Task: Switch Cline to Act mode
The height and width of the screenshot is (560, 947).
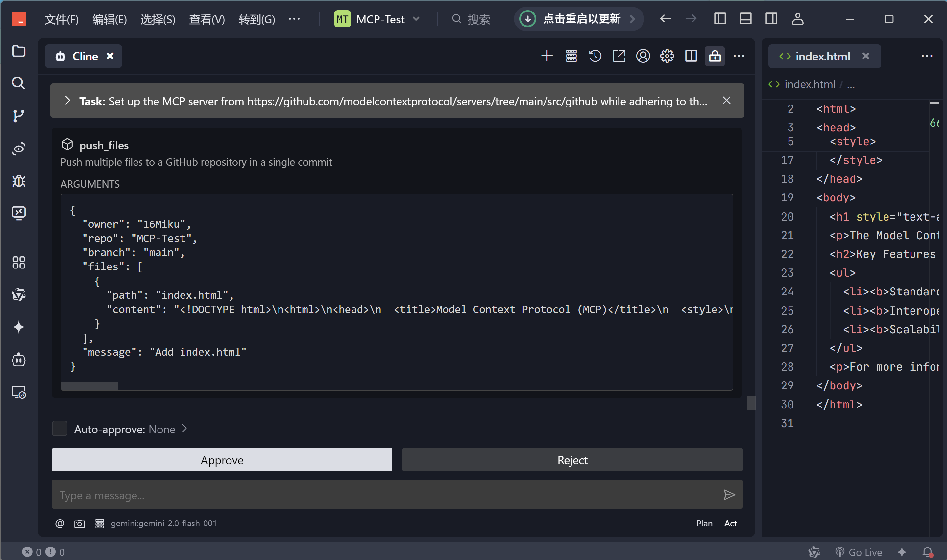Action: tap(730, 524)
